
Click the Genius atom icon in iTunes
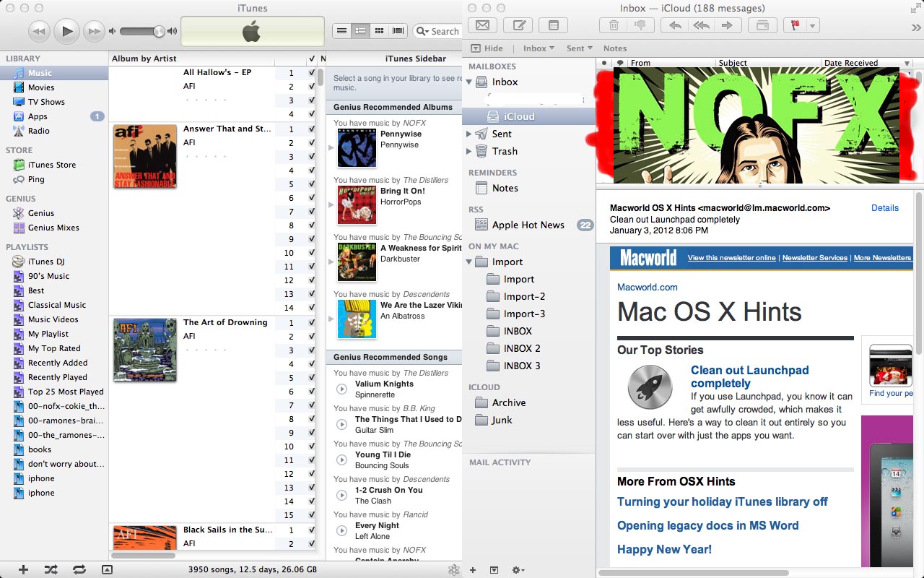[x=453, y=569]
